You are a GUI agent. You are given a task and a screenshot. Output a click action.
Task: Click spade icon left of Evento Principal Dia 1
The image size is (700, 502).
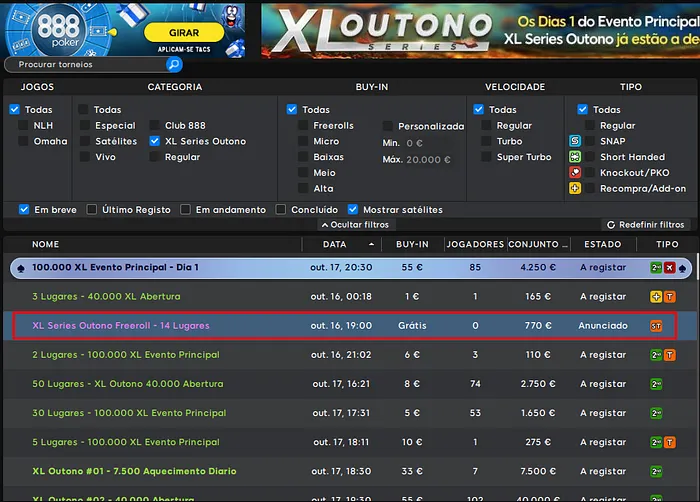click(x=21, y=268)
